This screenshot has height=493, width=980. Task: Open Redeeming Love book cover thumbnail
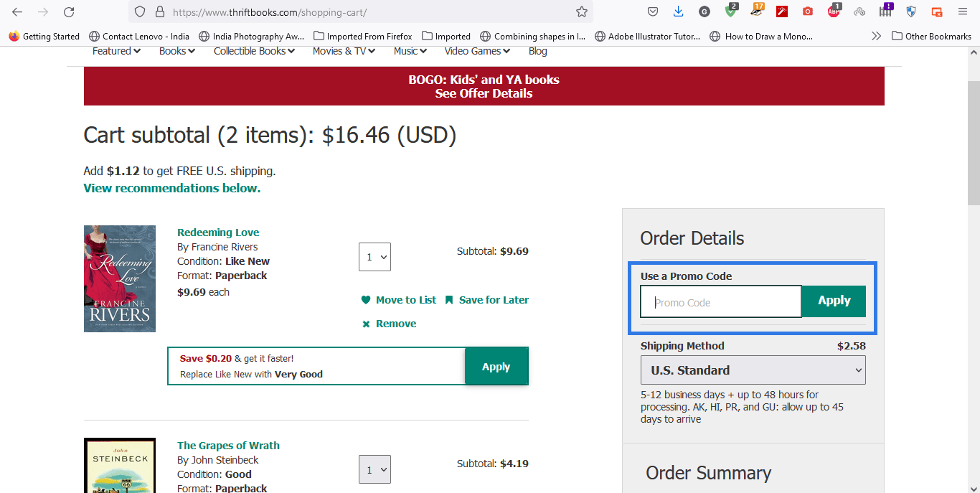pyautogui.click(x=120, y=278)
